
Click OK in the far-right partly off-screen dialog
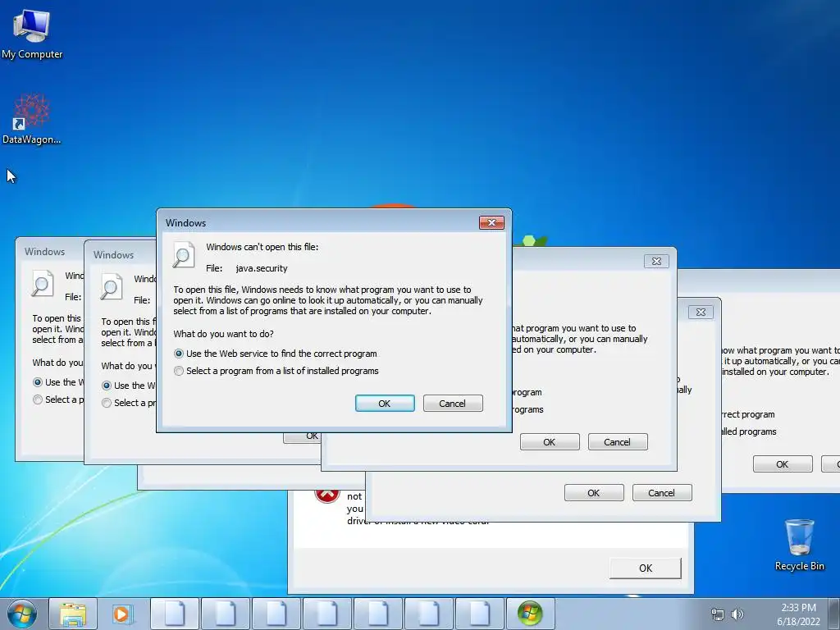[783, 464]
